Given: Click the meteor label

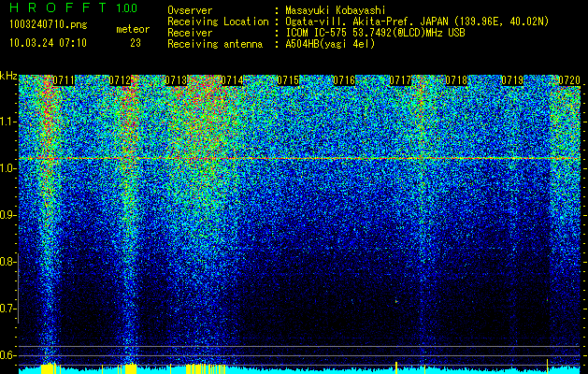Looking at the screenshot, I should point(133,29).
